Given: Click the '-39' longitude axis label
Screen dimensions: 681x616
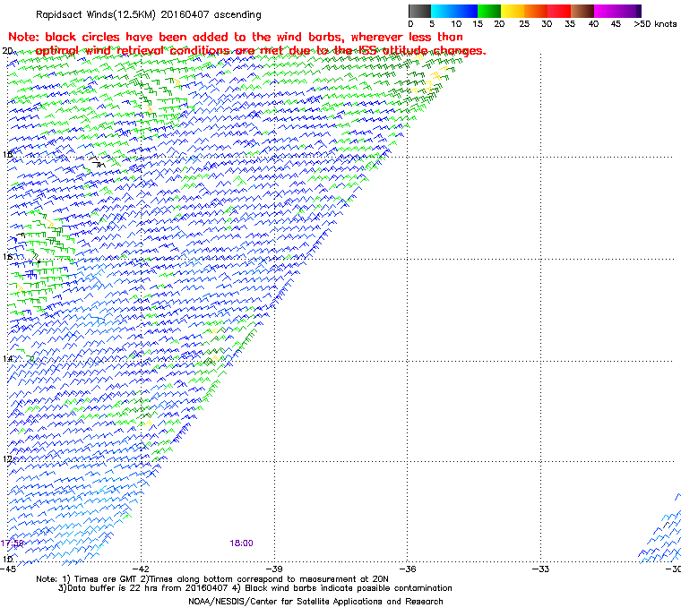Looking at the screenshot, I should click(274, 569).
